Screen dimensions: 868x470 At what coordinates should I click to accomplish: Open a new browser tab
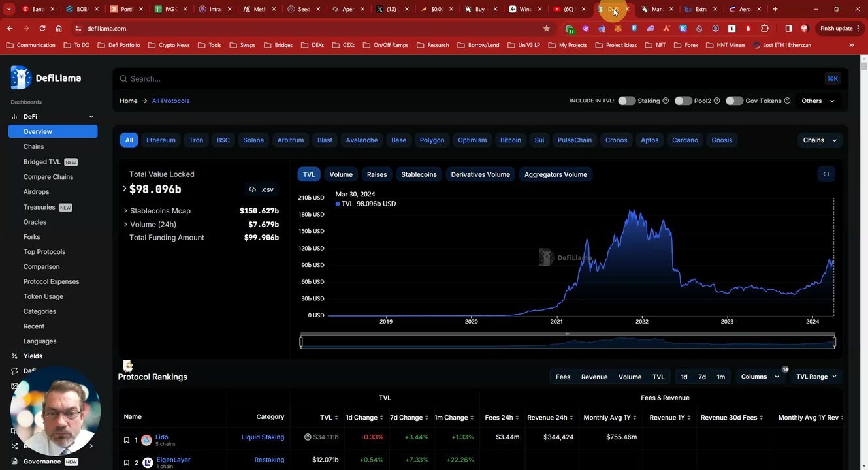775,9
